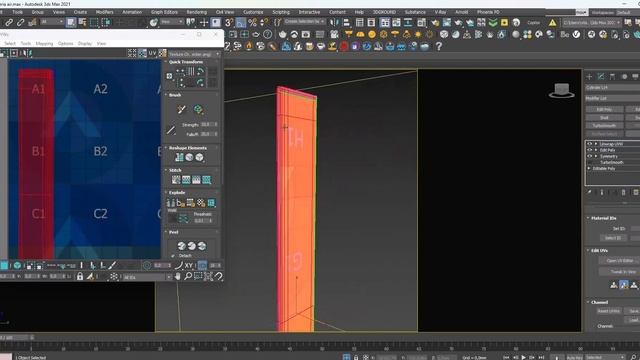Toggle visibility eye of Edit Poly modifier
The height and width of the screenshot is (360, 640).
tap(589, 150)
